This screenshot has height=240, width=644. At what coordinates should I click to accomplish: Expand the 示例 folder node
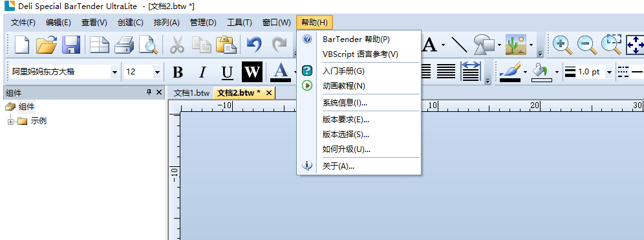click(10, 122)
